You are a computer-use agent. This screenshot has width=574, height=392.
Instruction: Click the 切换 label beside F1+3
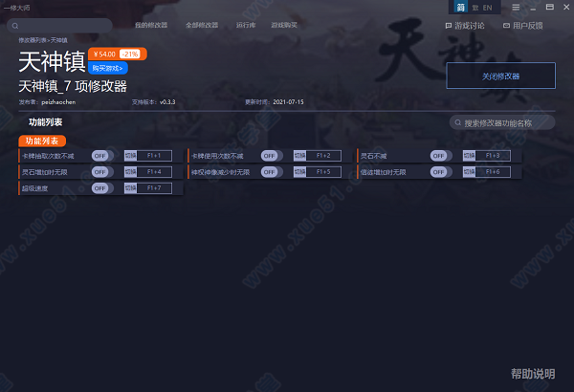point(469,156)
